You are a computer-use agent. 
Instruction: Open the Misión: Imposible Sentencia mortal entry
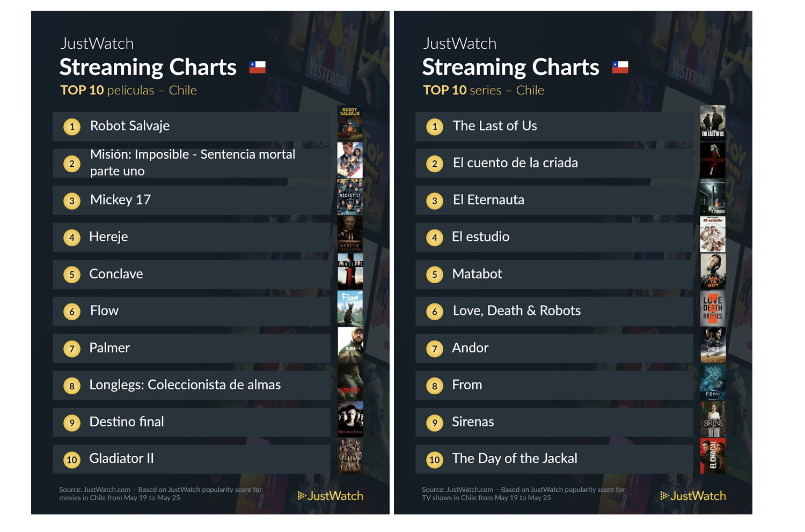click(192, 163)
